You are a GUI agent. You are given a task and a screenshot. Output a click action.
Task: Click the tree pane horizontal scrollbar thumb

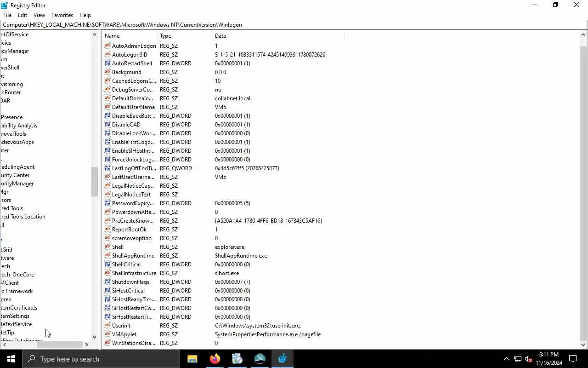coord(60,345)
